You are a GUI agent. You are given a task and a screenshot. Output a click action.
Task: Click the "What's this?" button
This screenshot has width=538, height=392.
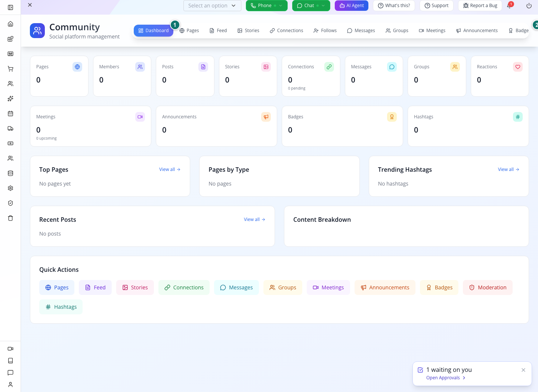[x=394, y=6]
